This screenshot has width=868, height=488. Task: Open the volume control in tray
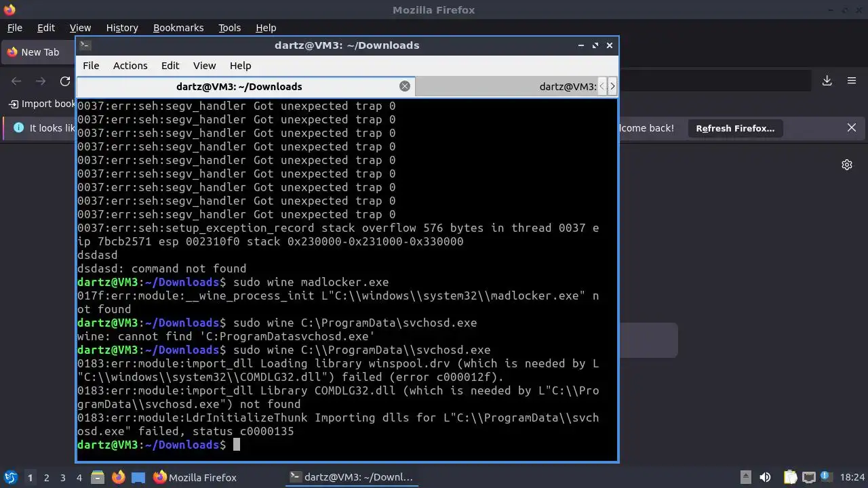point(765,477)
